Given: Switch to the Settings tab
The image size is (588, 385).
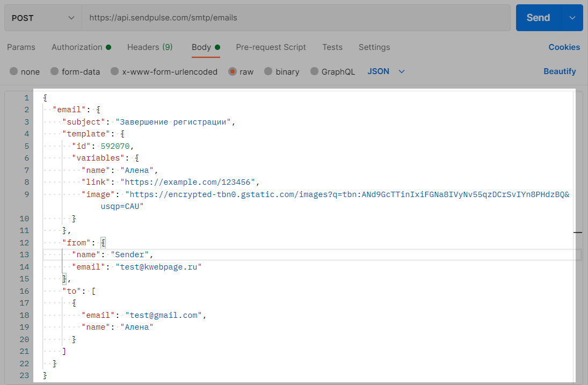Looking at the screenshot, I should [x=374, y=47].
